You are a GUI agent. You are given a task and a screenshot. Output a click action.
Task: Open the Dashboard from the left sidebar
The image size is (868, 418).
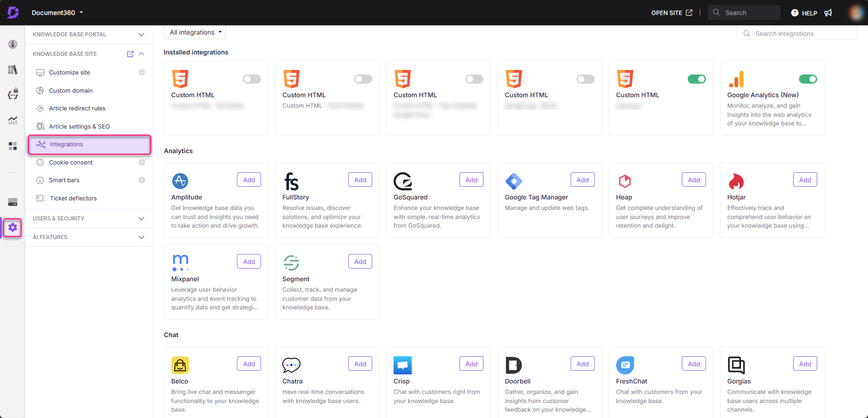click(12, 44)
